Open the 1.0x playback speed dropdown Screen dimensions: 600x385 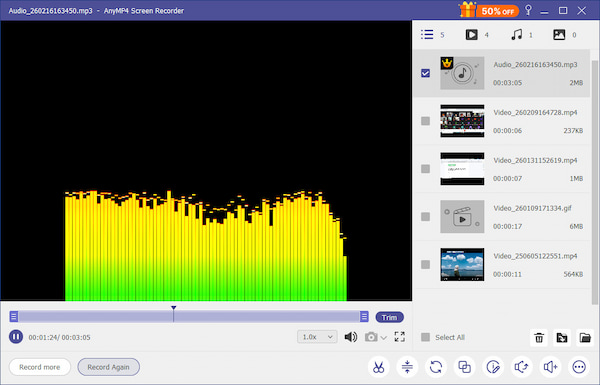pyautogui.click(x=317, y=337)
